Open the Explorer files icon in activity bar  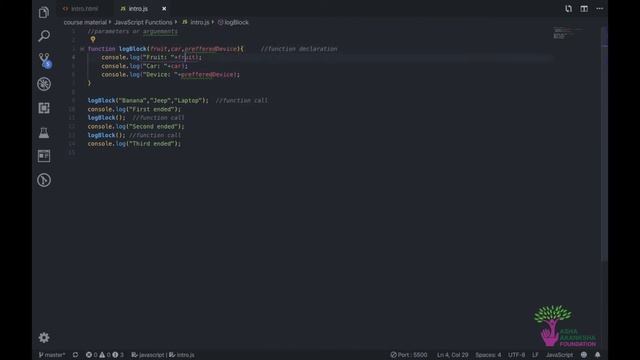point(44,12)
